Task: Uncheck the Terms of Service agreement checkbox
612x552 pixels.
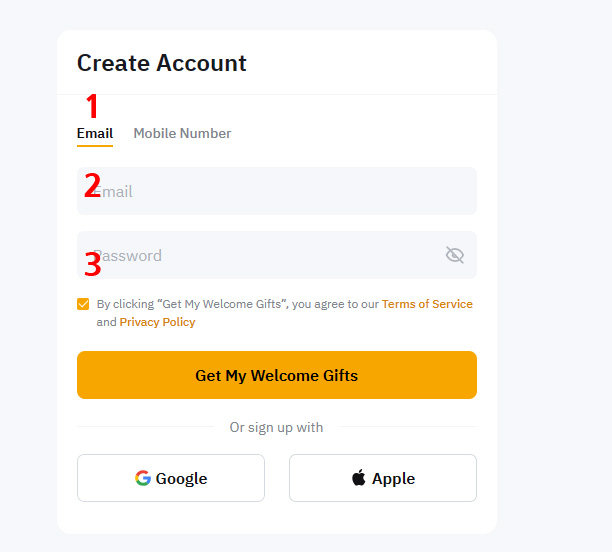Action: click(83, 304)
